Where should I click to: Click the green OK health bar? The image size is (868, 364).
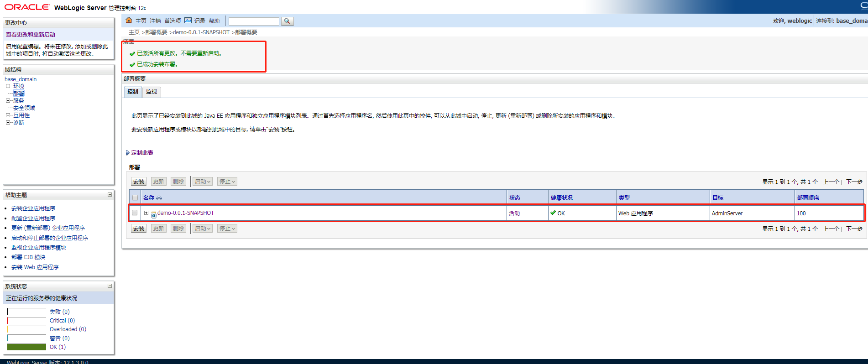click(x=26, y=347)
